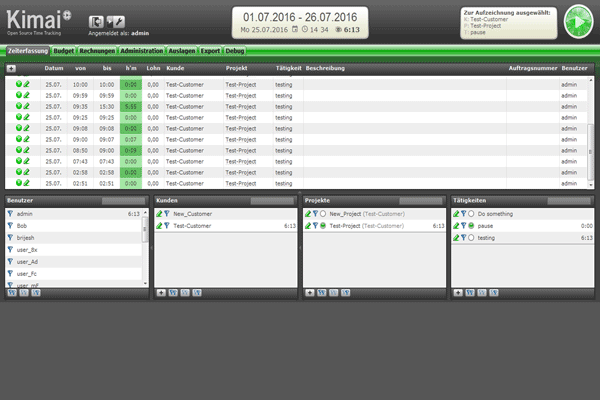Open the Administration tab
The image size is (600, 400).
(x=141, y=49)
